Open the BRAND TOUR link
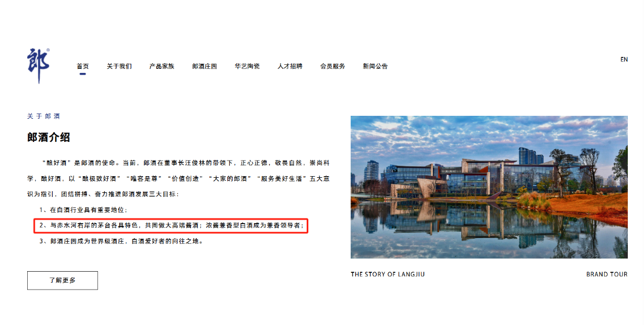The image size is (644, 325). point(606,275)
